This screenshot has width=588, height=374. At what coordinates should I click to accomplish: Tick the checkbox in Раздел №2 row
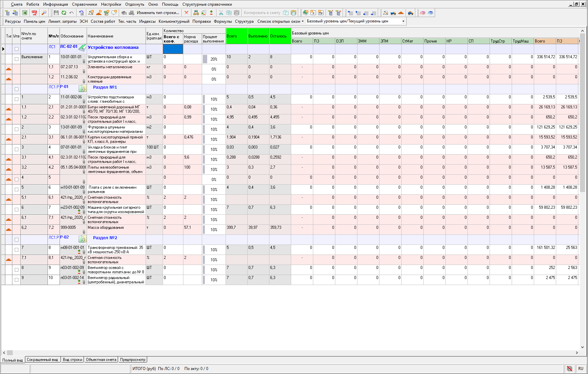pos(16,240)
